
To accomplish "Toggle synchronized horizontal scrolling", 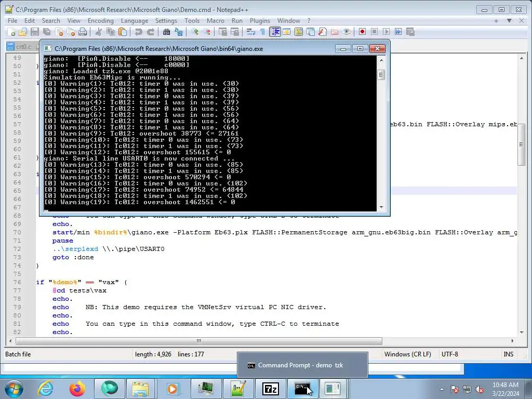I will (234, 32).
